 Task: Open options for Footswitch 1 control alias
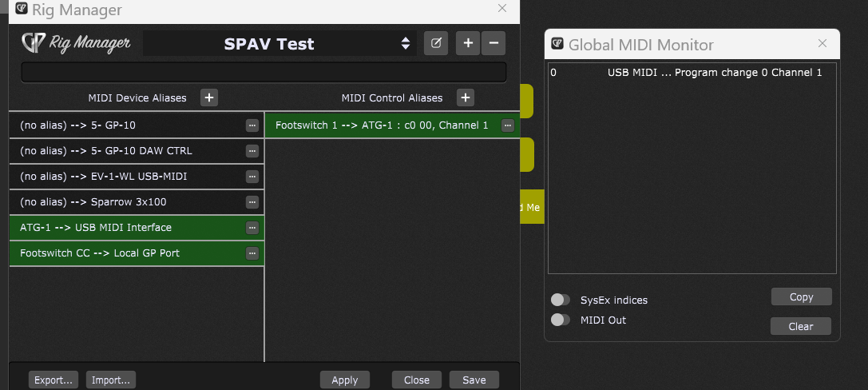point(508,125)
